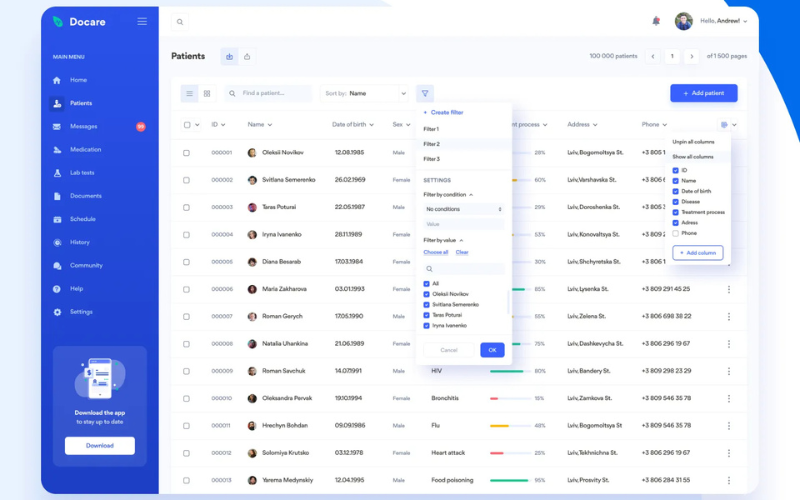Switch to grid view layout
This screenshot has height=500, width=800.
coord(207,93)
